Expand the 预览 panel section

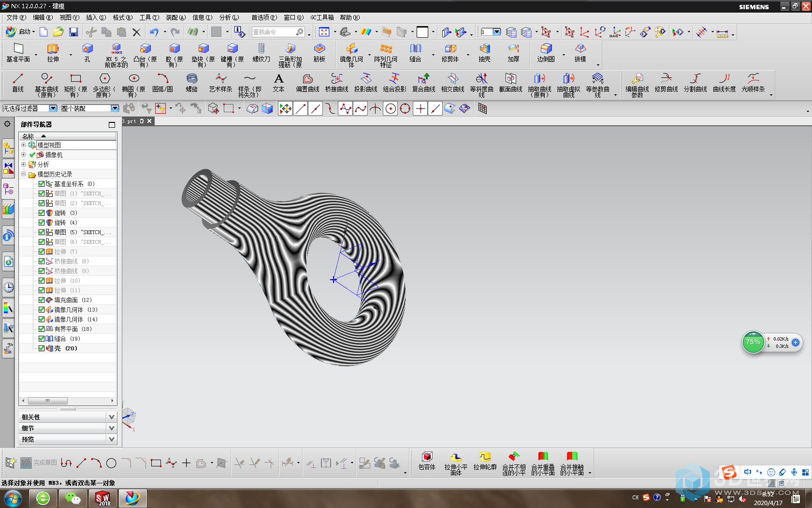click(x=112, y=439)
